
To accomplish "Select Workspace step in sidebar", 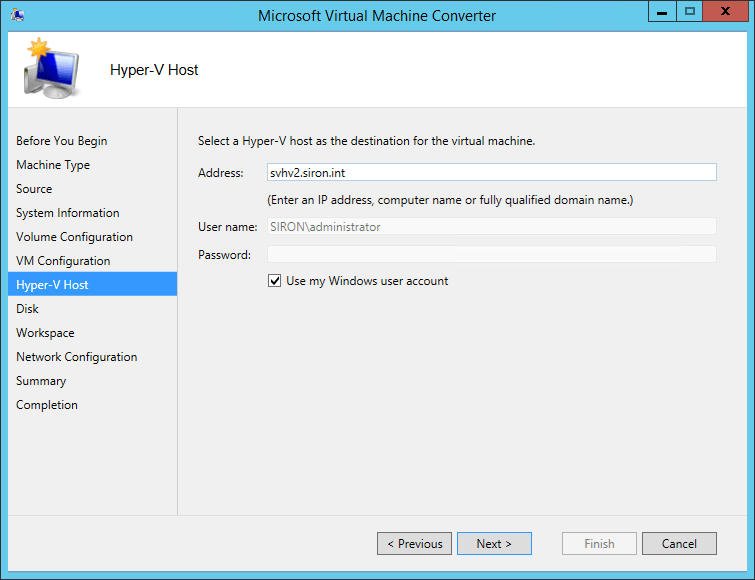I will tap(45, 333).
